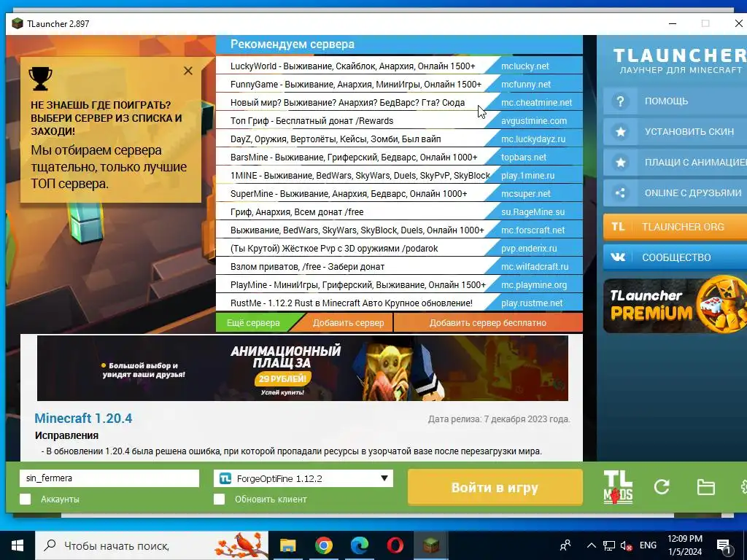Open the game folder icon
This screenshot has width=747, height=560.
tap(705, 487)
